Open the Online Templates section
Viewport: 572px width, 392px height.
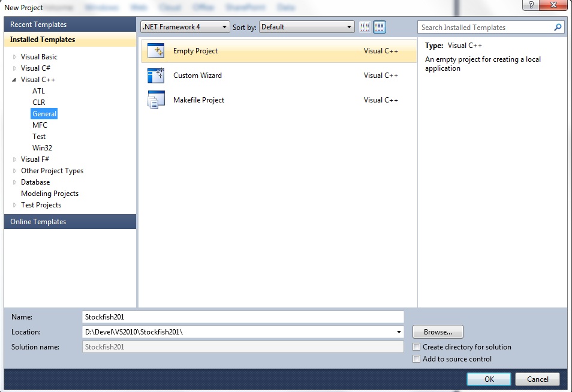pos(70,222)
